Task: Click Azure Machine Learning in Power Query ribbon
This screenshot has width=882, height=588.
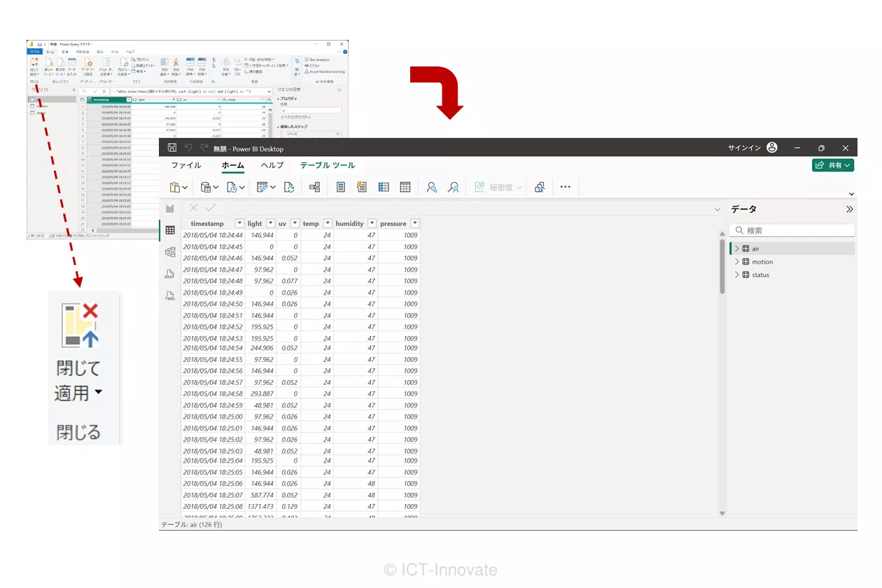Action: click(x=324, y=71)
